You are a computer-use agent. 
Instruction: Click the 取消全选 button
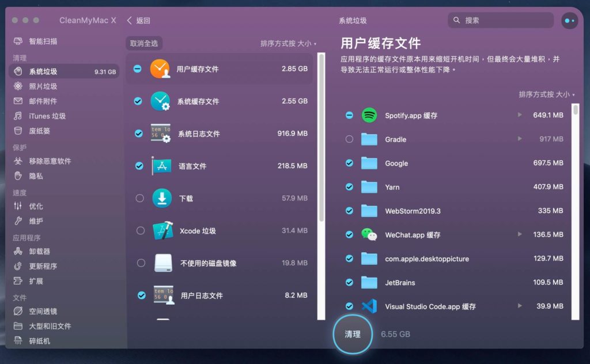tap(144, 44)
